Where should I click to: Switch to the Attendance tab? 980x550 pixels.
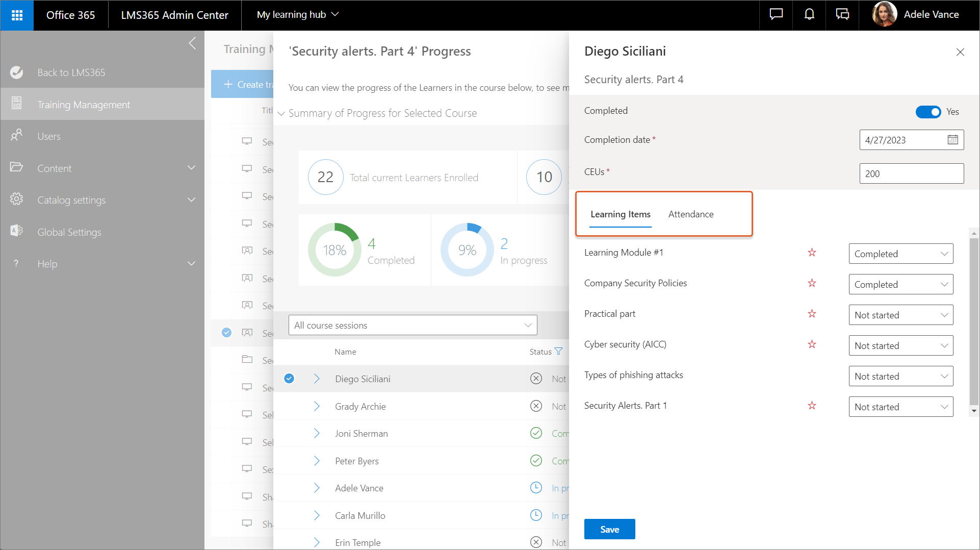pyautogui.click(x=690, y=214)
